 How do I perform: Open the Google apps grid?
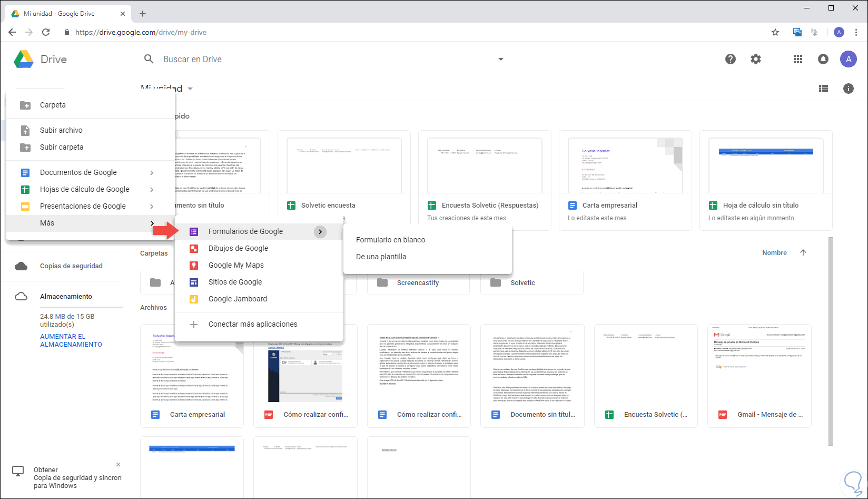798,59
